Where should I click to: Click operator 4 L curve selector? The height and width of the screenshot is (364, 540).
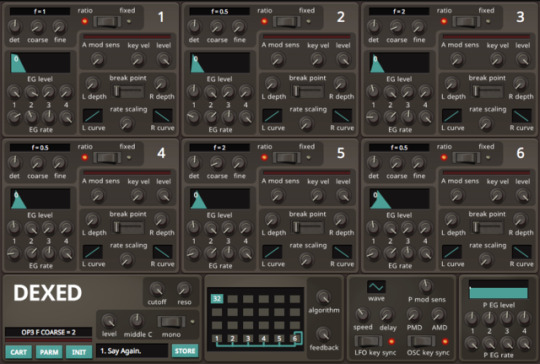tap(93, 252)
